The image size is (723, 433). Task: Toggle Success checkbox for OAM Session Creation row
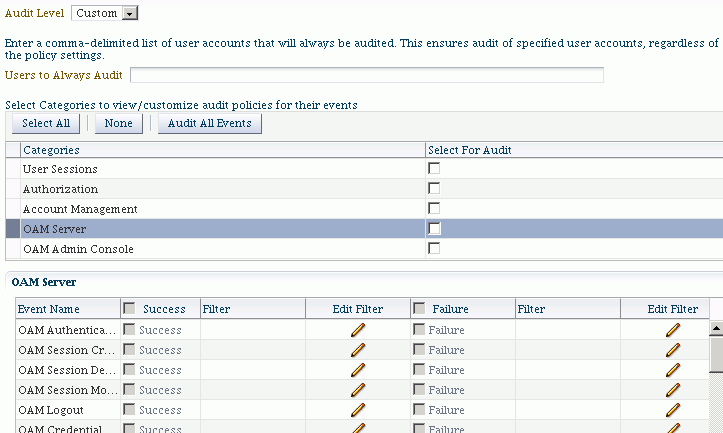(x=130, y=350)
